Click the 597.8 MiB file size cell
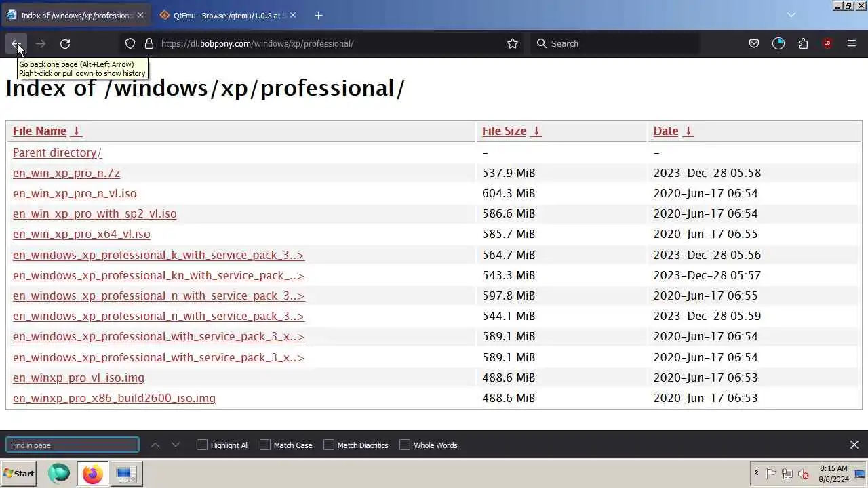 [509, 296]
